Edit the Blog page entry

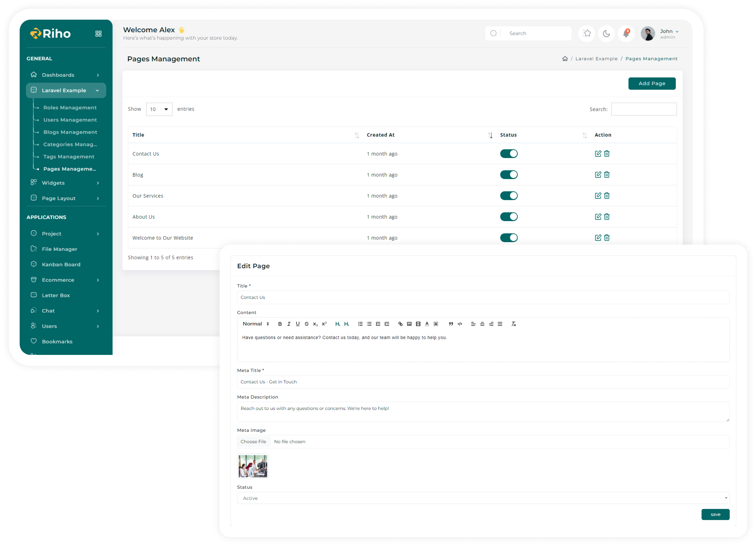(x=598, y=174)
